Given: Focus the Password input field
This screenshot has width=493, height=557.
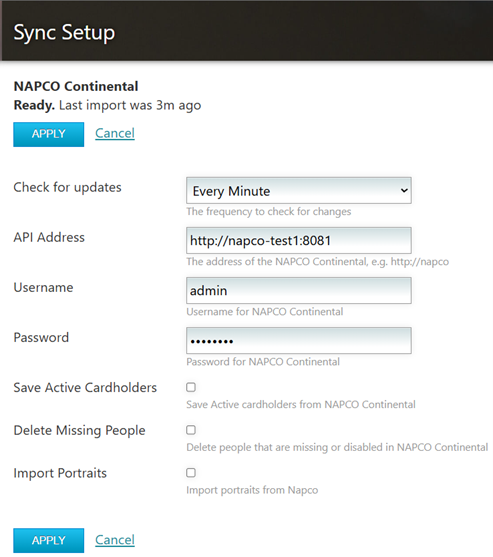Looking at the screenshot, I should 299,341.
